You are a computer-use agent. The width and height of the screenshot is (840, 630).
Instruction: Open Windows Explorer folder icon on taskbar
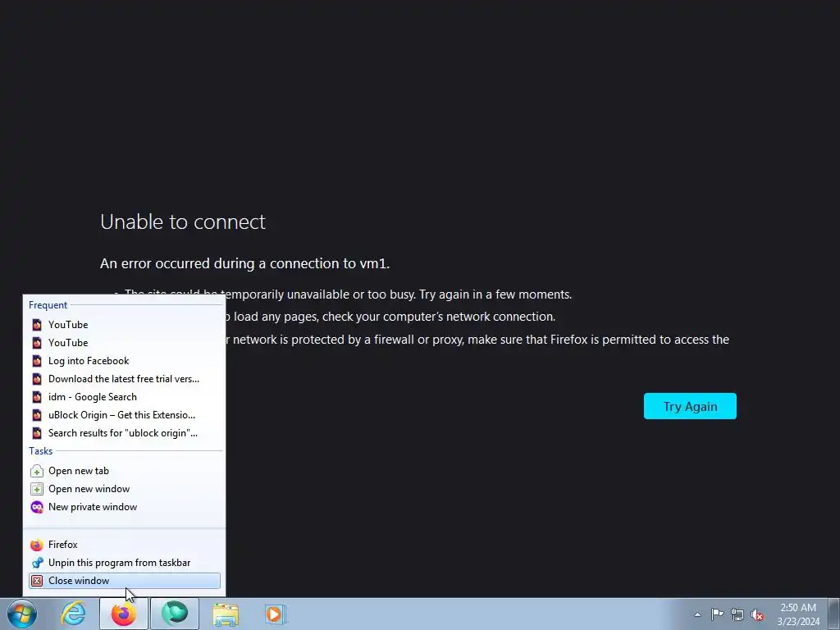[x=226, y=614]
